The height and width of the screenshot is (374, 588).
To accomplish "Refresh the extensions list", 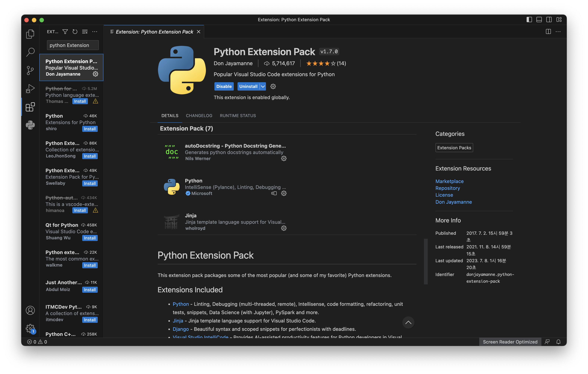I will 75,32.
